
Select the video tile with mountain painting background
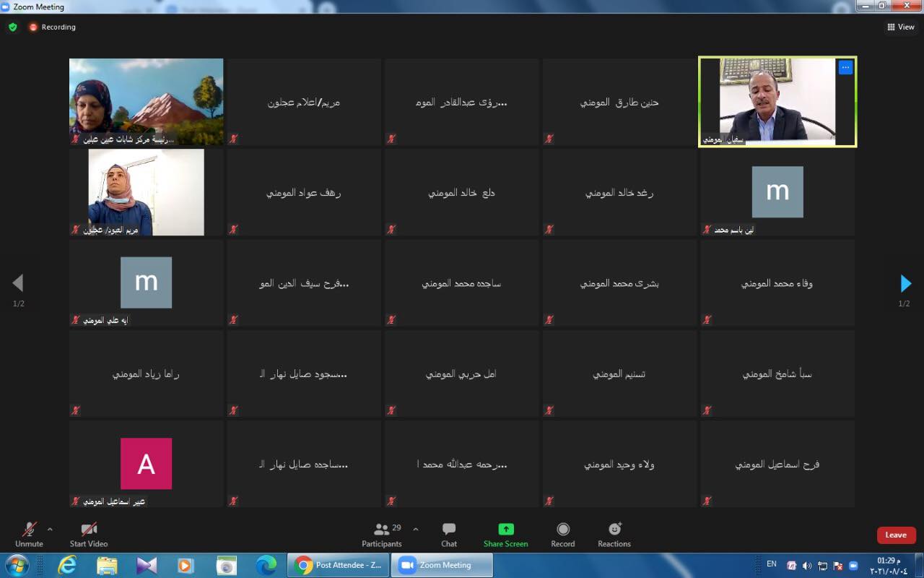[x=146, y=101]
